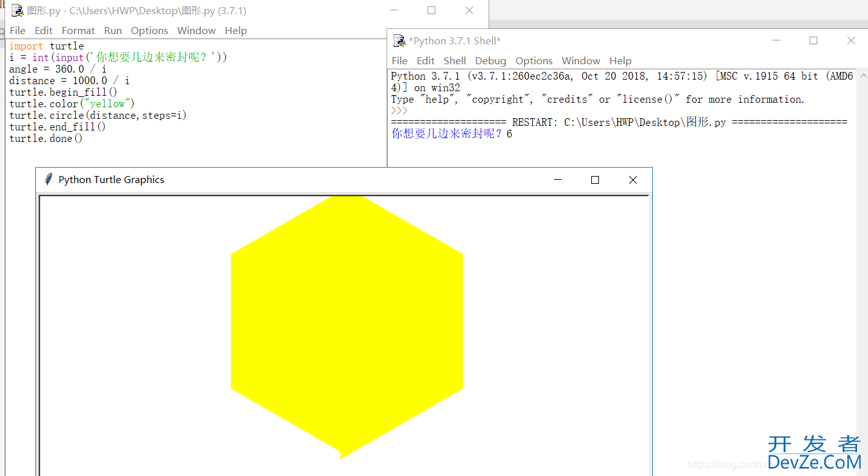The image size is (868, 476).
Task: Maximize the 图形.py editor window
Action: click(431, 10)
